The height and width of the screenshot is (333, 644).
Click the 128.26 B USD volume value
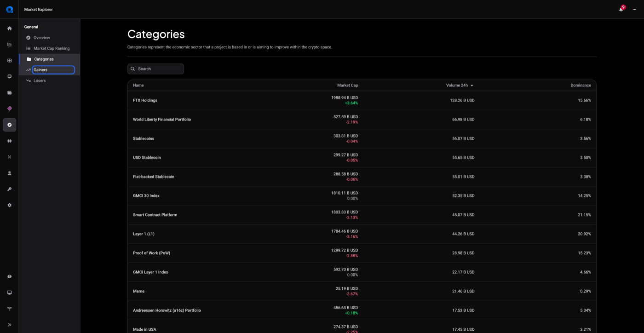(462, 100)
